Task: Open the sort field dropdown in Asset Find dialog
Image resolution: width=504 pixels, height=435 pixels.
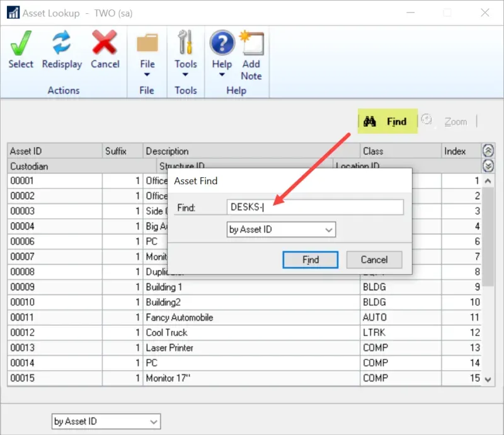Action: (327, 229)
